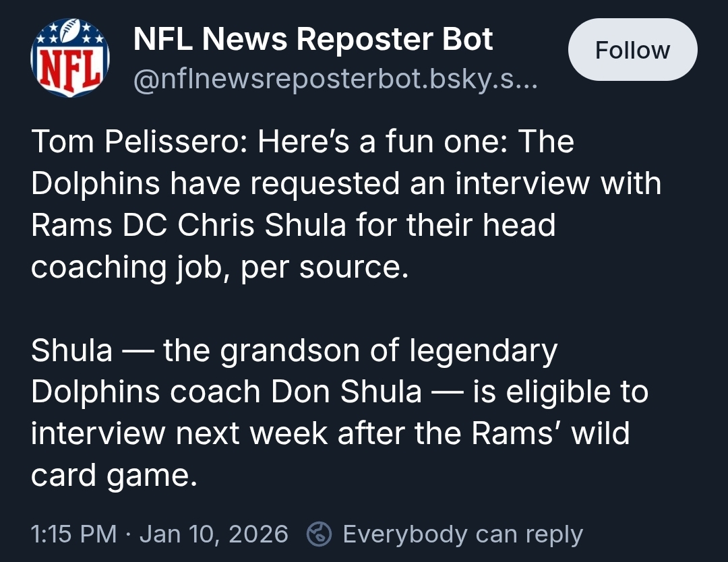The image size is (728, 562).
Task: Click 'Dolphins have requested an interview' line
Action: [311, 183]
